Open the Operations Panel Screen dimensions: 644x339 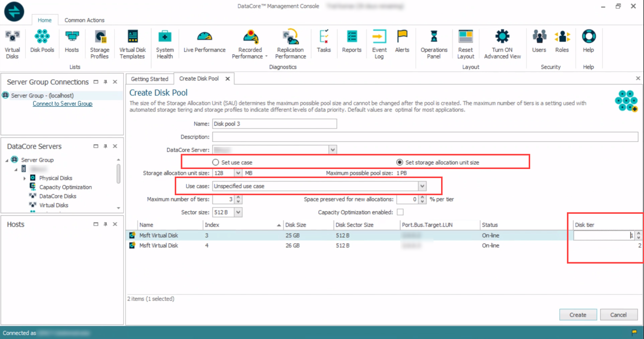click(x=434, y=44)
